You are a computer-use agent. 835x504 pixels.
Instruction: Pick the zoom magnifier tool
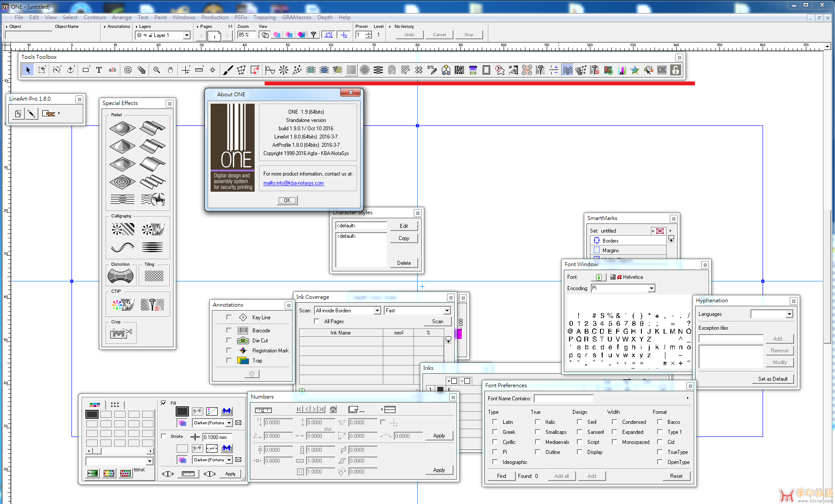pos(157,70)
